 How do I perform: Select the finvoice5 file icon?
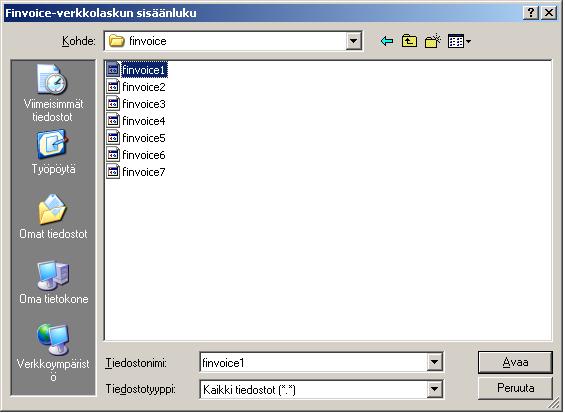pos(113,138)
